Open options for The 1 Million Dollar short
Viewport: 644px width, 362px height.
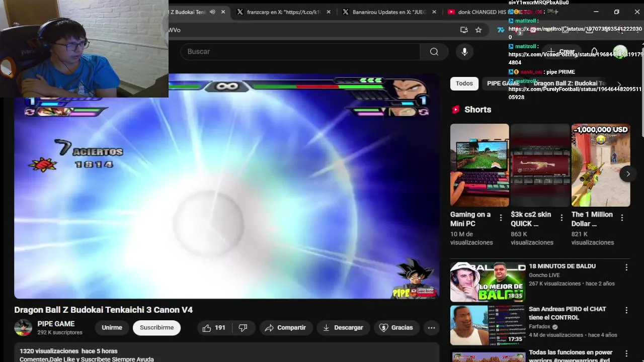(622, 218)
